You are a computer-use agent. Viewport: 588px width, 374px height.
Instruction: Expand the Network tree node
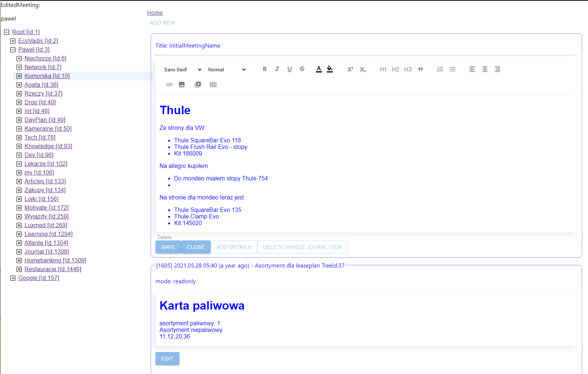coord(19,67)
